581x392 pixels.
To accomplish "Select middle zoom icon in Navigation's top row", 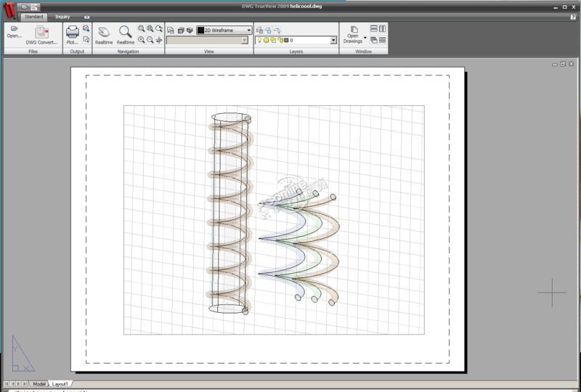I will click(x=150, y=28).
